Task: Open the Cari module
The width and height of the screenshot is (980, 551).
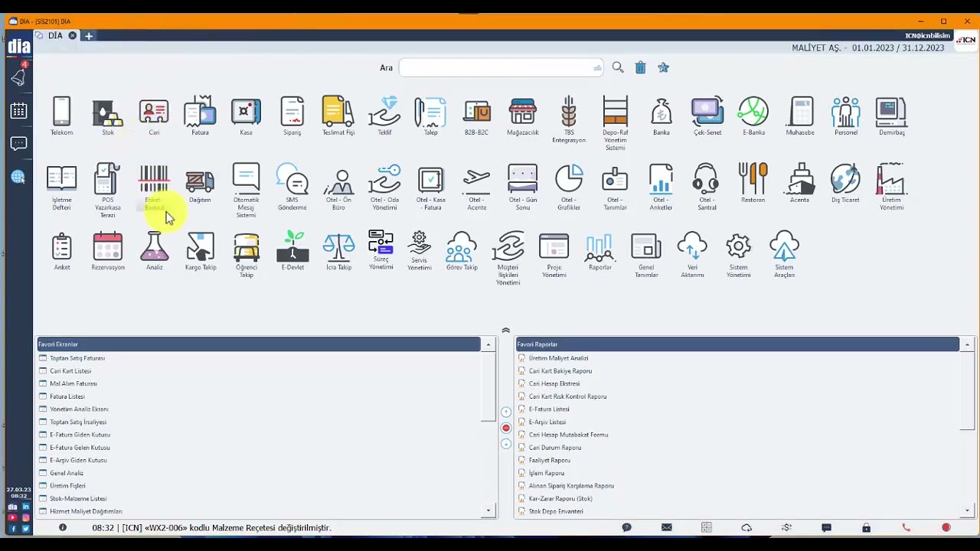Action: click(154, 116)
